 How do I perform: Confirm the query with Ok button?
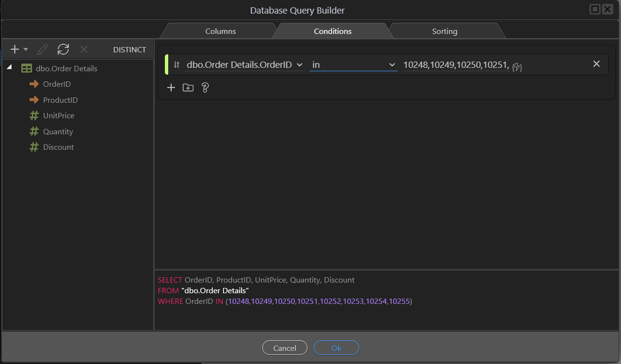tap(336, 348)
